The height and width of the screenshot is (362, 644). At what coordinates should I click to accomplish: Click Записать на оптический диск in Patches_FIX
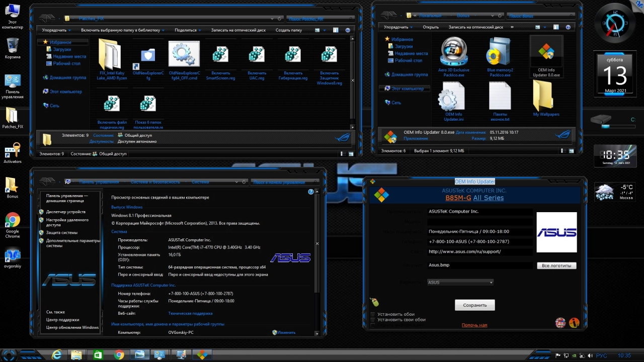click(x=238, y=30)
